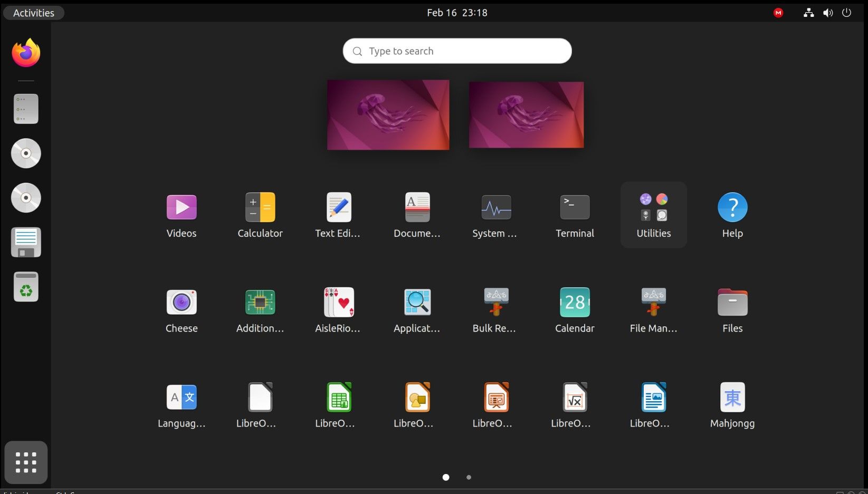Image resolution: width=868 pixels, height=494 pixels.
Task: Launch LibreOffice Impress presentation app
Action: [x=495, y=397]
